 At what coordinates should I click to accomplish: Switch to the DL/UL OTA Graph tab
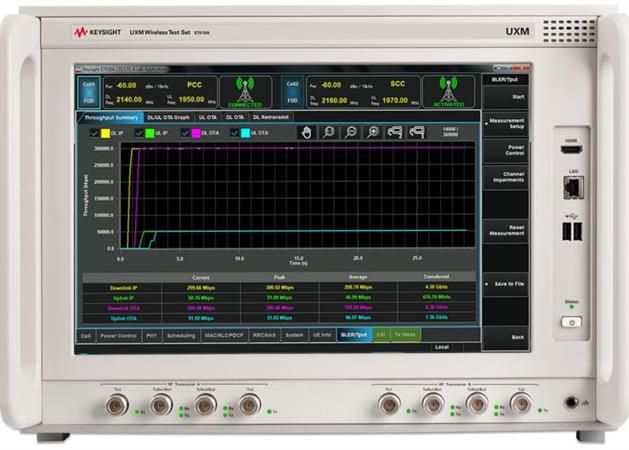(x=168, y=118)
